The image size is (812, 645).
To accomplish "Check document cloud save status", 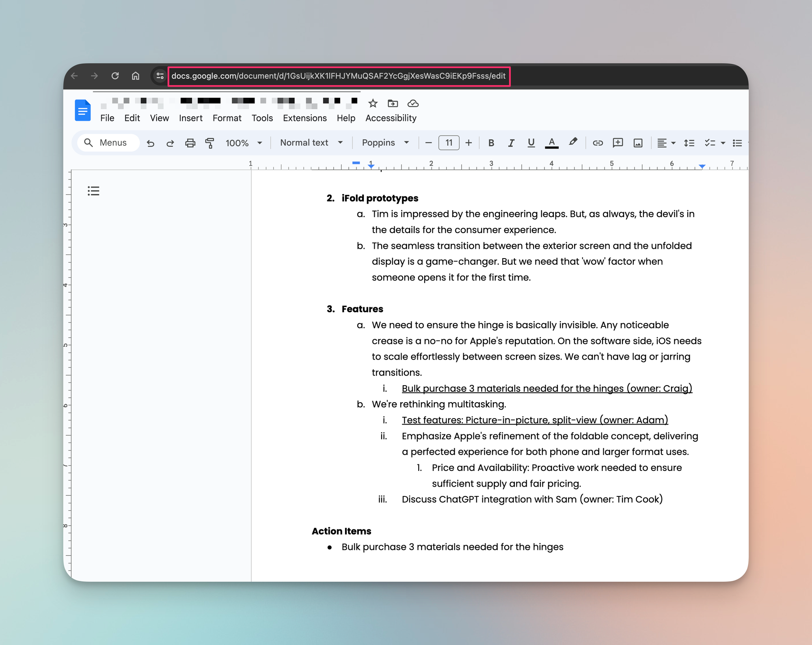I will point(413,104).
